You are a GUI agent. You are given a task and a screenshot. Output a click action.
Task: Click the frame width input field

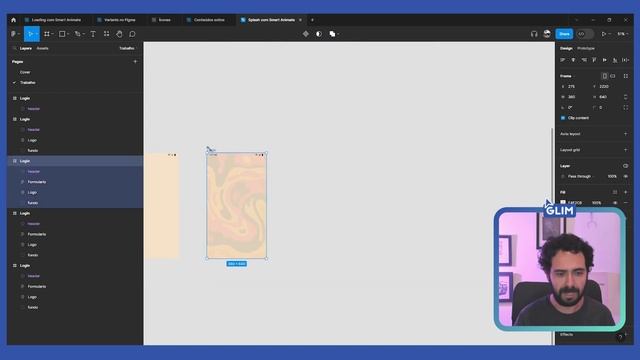[574, 97]
